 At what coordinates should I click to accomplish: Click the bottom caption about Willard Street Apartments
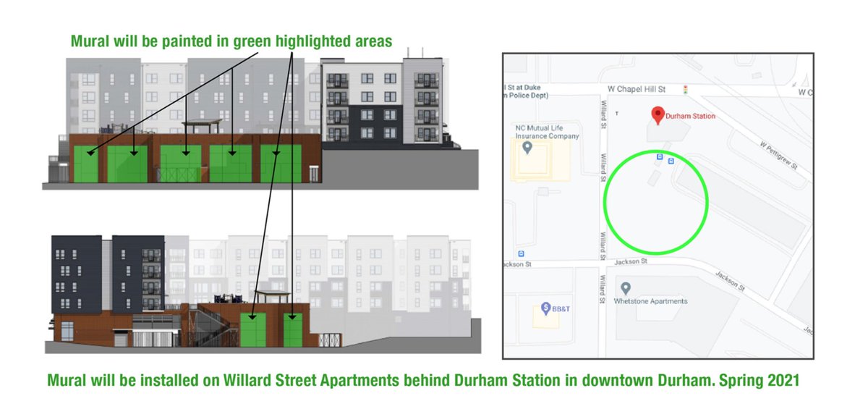click(x=423, y=380)
